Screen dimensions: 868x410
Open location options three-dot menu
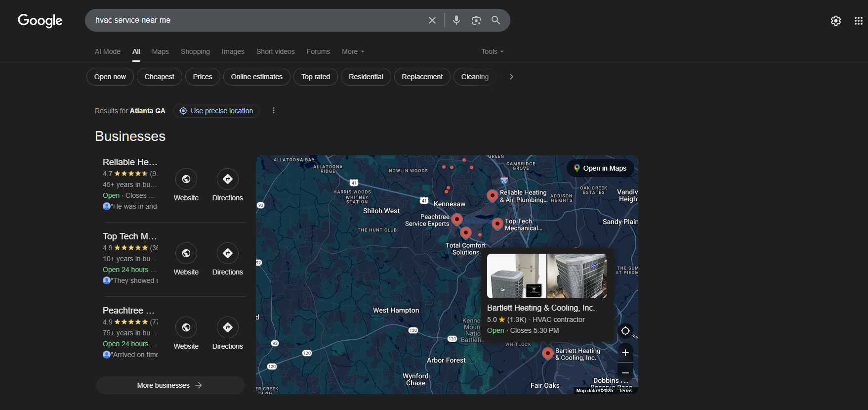(274, 111)
